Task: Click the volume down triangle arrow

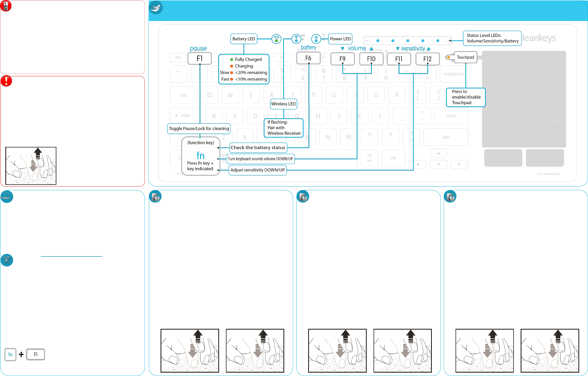Action: [x=343, y=49]
